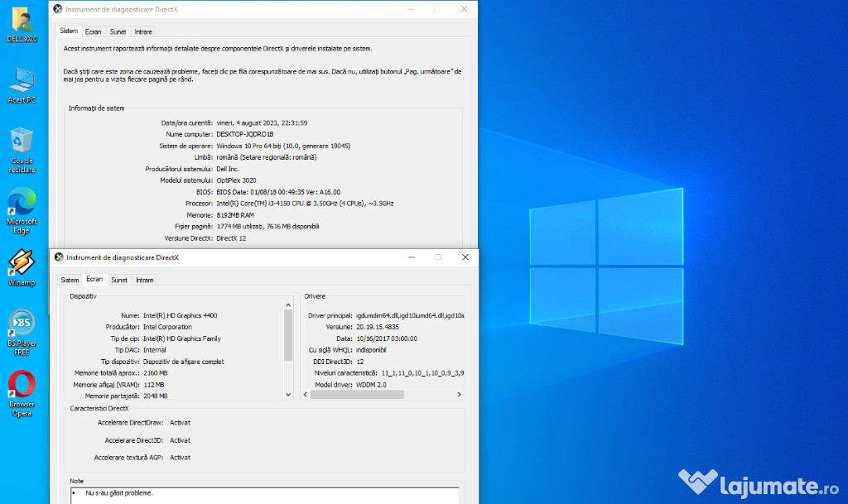Switch to Sunet tab in back window
This screenshot has width=848, height=504.
click(118, 31)
